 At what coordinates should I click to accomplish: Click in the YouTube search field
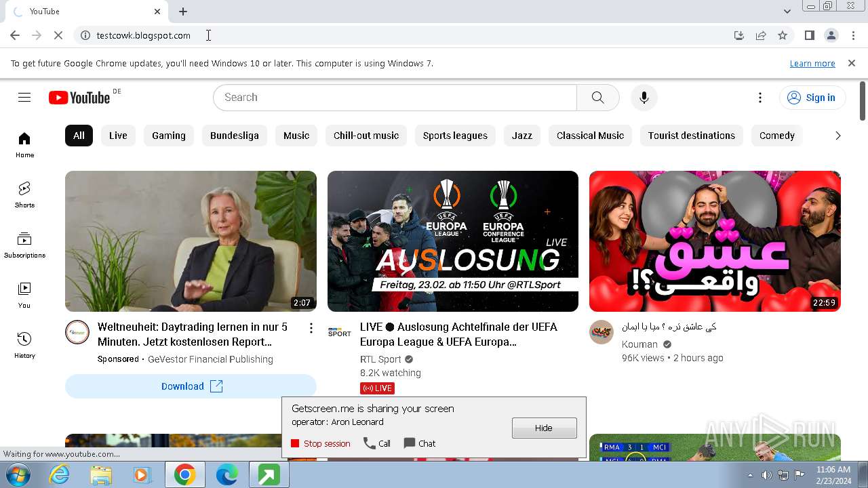[395, 98]
